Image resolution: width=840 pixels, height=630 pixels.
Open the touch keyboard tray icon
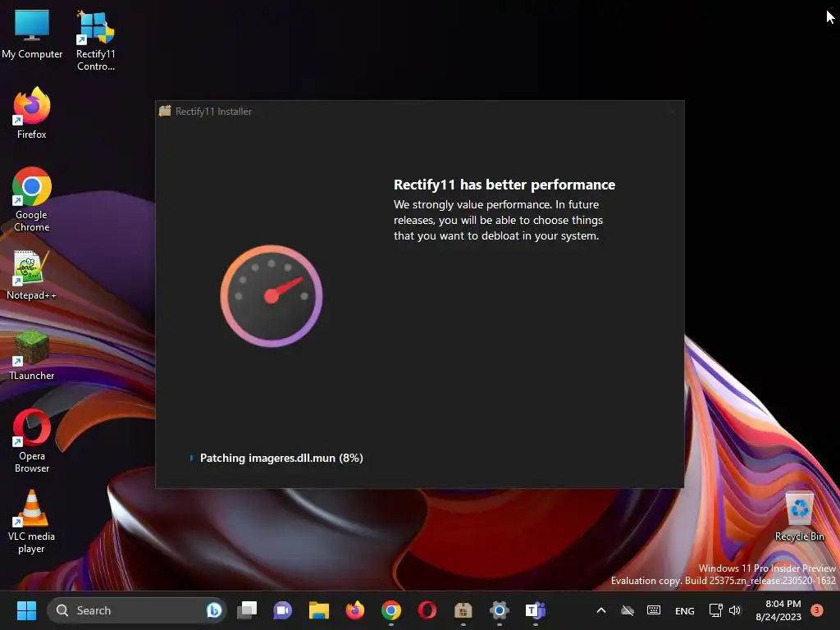tap(654, 610)
